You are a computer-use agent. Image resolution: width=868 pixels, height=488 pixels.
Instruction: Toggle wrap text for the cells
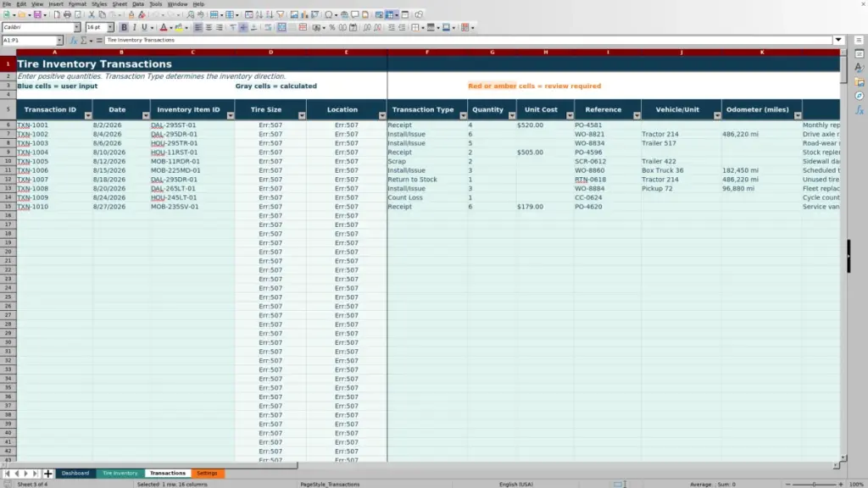point(268,28)
